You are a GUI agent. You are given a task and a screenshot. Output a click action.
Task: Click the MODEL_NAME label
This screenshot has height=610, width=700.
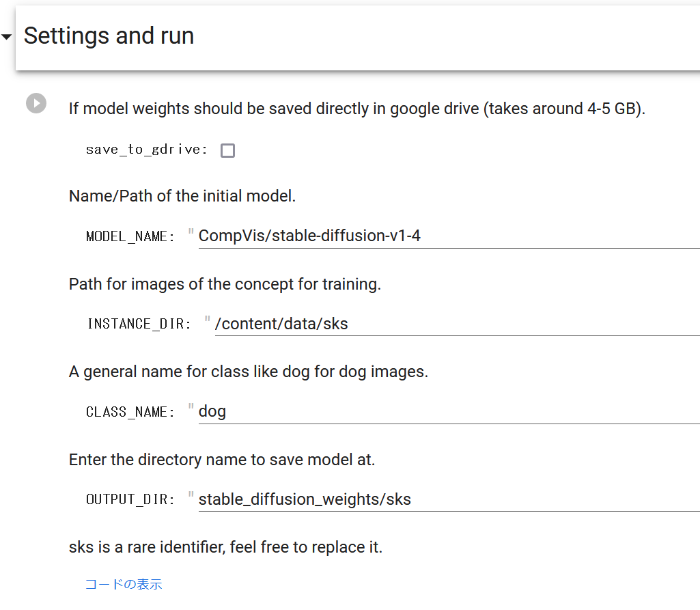(x=130, y=236)
